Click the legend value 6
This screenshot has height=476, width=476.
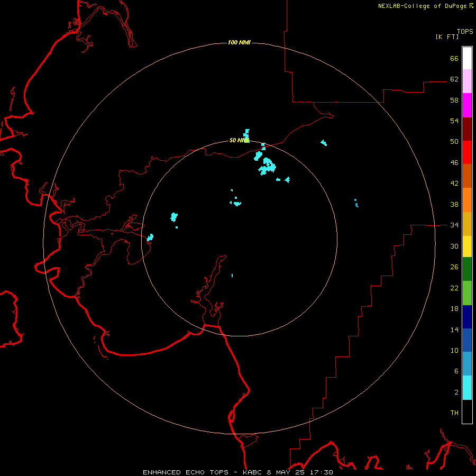point(456,371)
